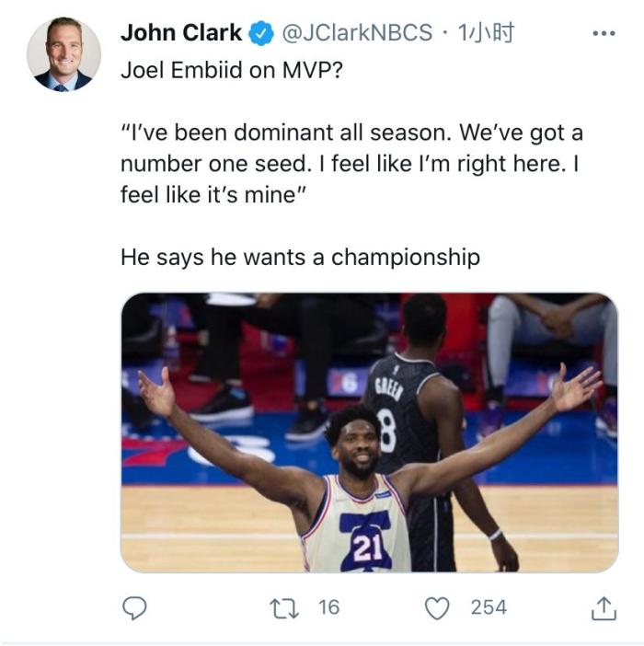Click the quoted 'I've been dominant all season' paragraph

coord(351,164)
